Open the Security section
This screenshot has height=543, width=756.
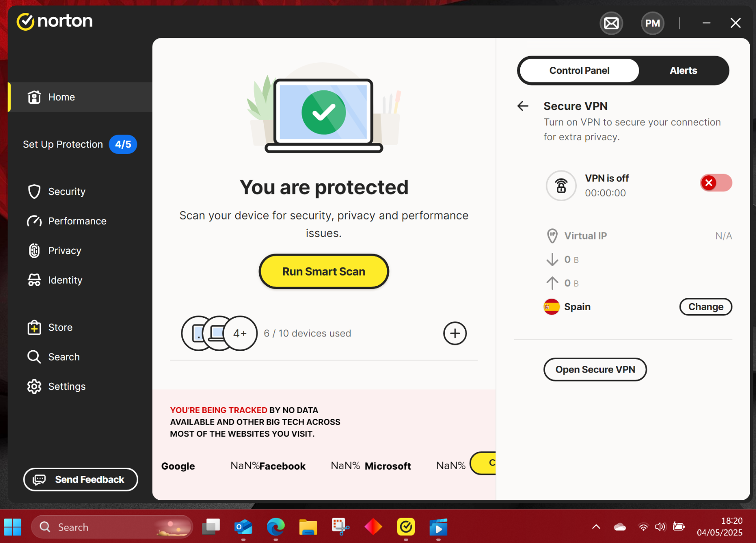click(x=56, y=191)
